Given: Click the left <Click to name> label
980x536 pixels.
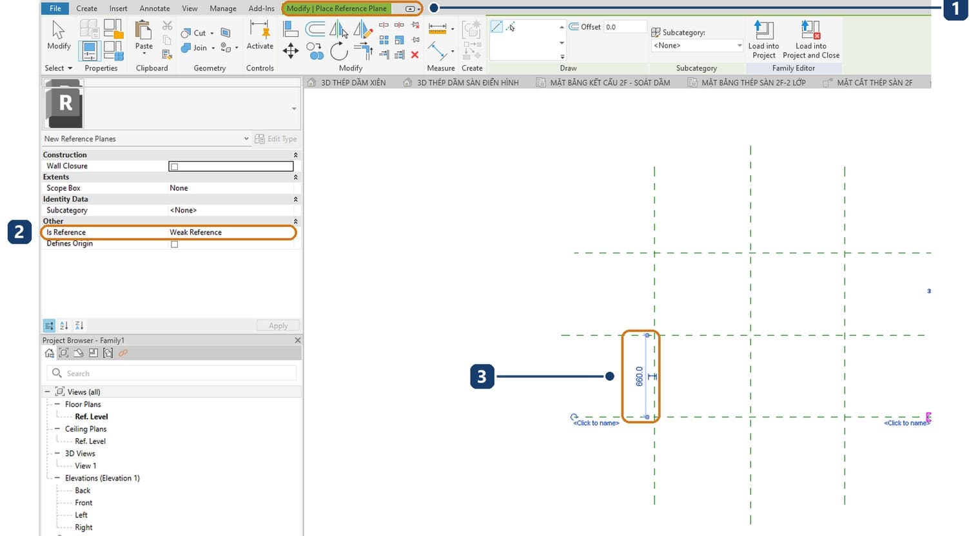Looking at the screenshot, I should pos(596,423).
